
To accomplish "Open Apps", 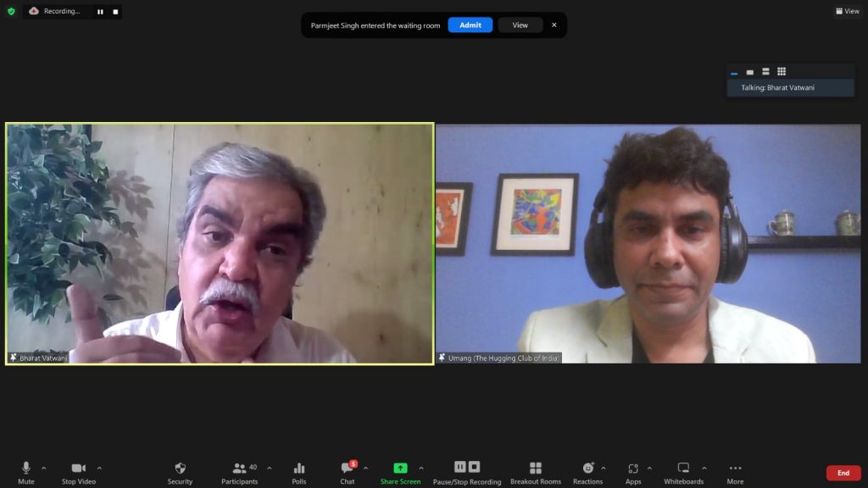I will pyautogui.click(x=633, y=473).
